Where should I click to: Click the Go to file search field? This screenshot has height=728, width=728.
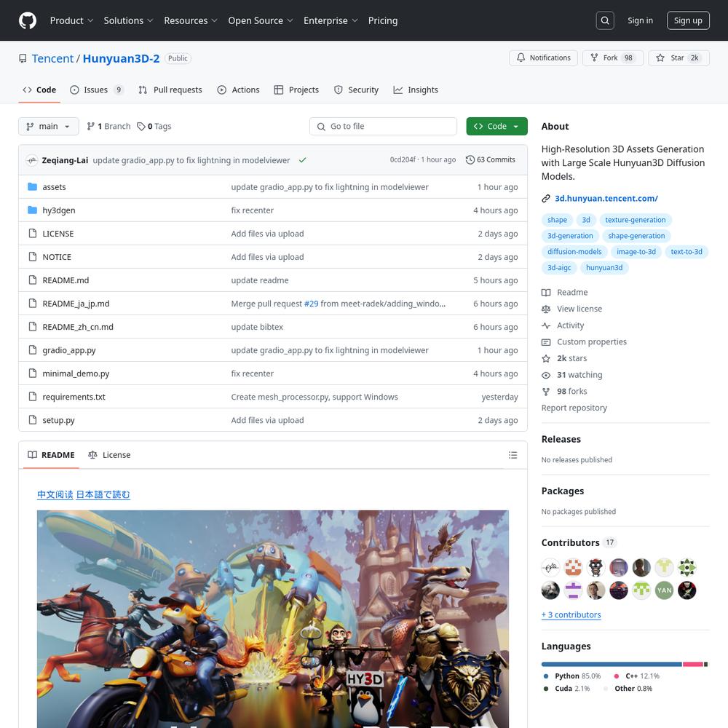(x=383, y=126)
